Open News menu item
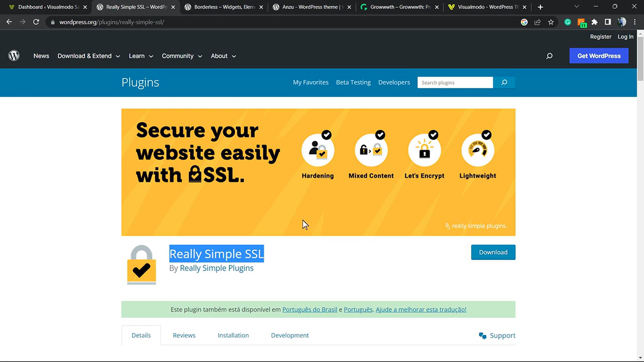 (41, 56)
